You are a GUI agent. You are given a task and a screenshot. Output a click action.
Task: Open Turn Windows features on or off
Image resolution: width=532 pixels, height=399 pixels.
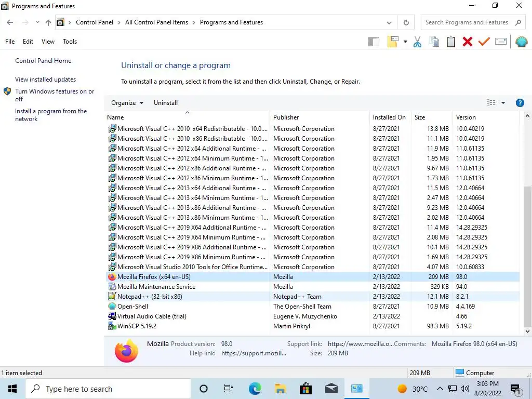coord(55,95)
